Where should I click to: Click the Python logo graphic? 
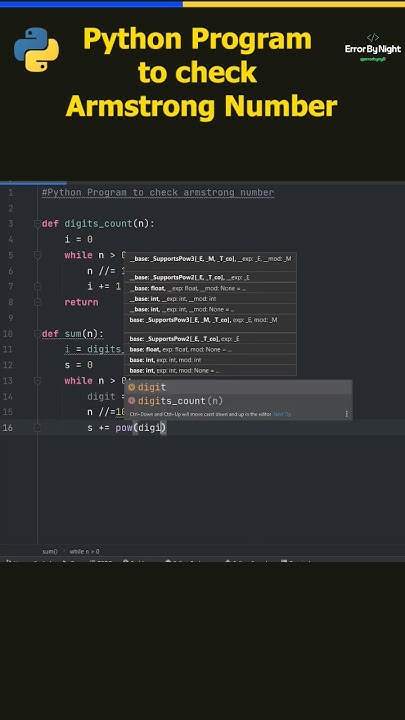(36, 49)
